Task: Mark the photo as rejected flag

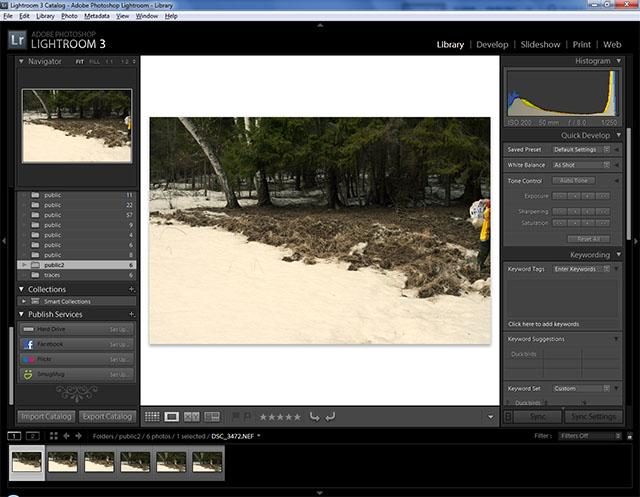Action: pyautogui.click(x=247, y=416)
